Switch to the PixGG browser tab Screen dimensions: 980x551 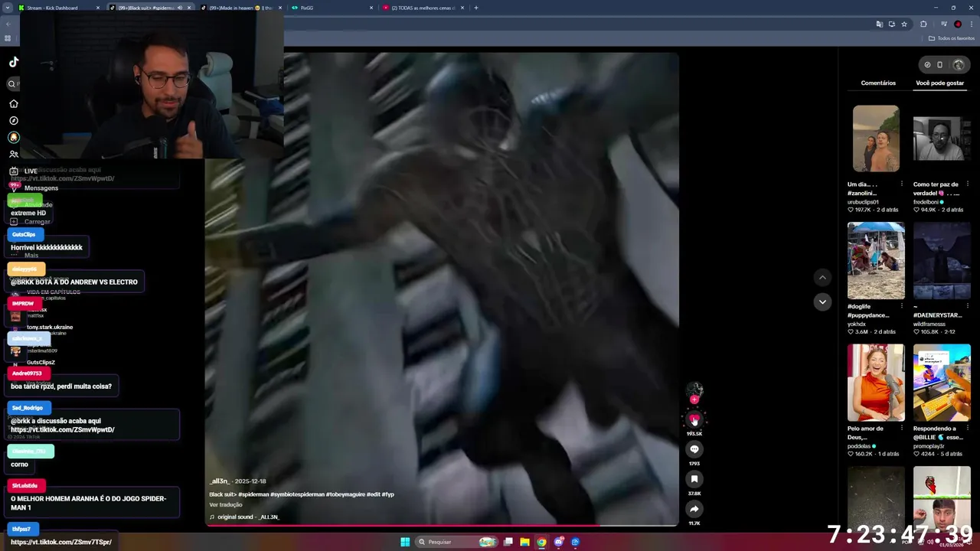pyautogui.click(x=331, y=8)
